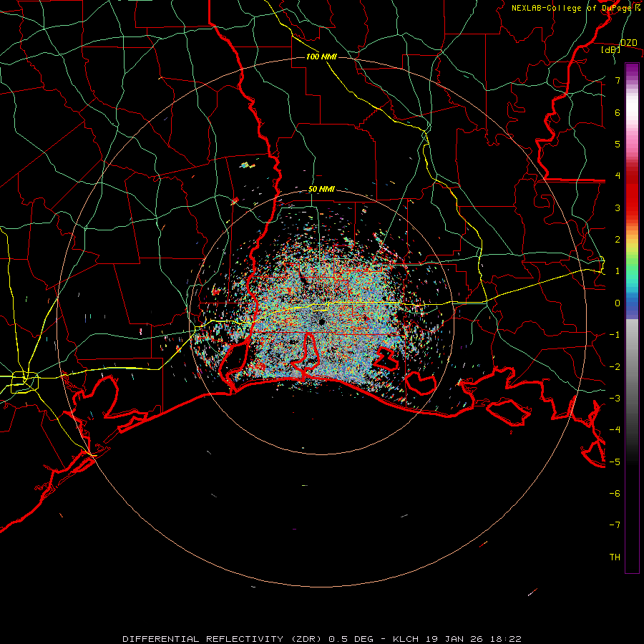This screenshot has height=644, width=644.
Task: Select the -6 value on the color scale
Action: tap(615, 494)
